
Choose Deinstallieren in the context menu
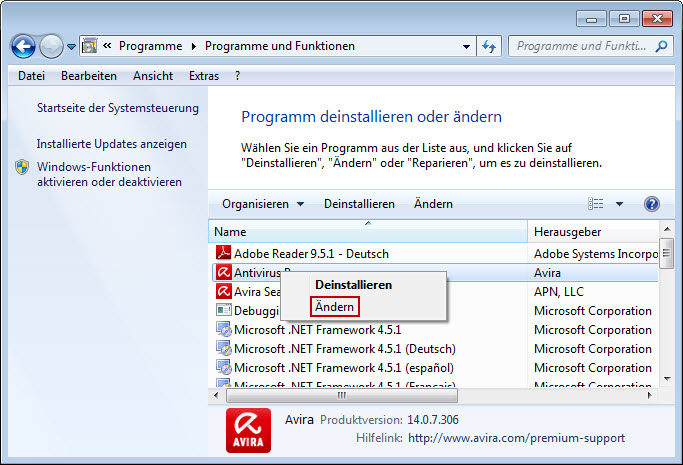point(354,285)
